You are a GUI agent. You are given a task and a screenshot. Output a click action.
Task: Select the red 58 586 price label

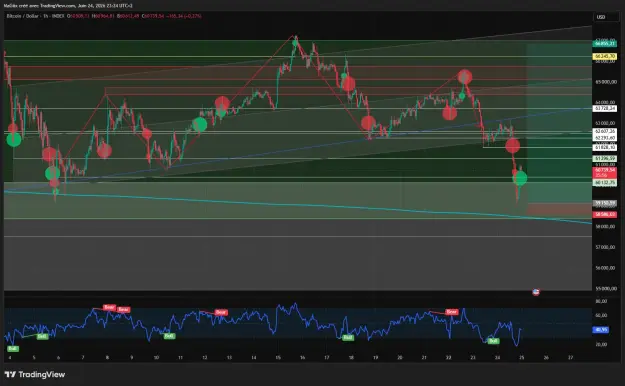(605, 215)
